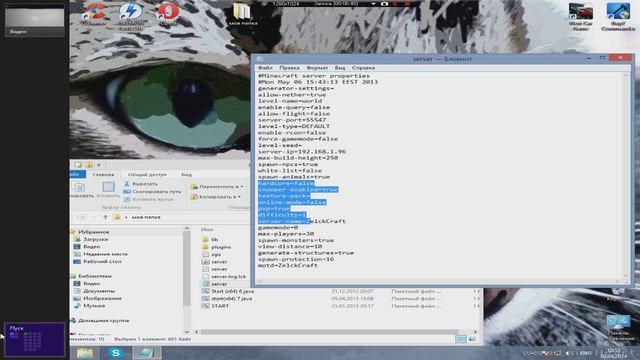The width and height of the screenshot is (640, 360).
Task: Click the server-ip=192.168.1.96 line
Action: pos(302,151)
